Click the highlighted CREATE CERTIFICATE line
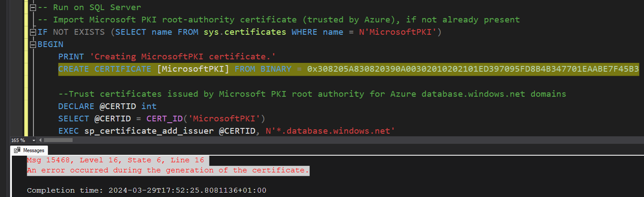Image resolution: width=644 pixels, height=197 pixels. tap(348, 69)
